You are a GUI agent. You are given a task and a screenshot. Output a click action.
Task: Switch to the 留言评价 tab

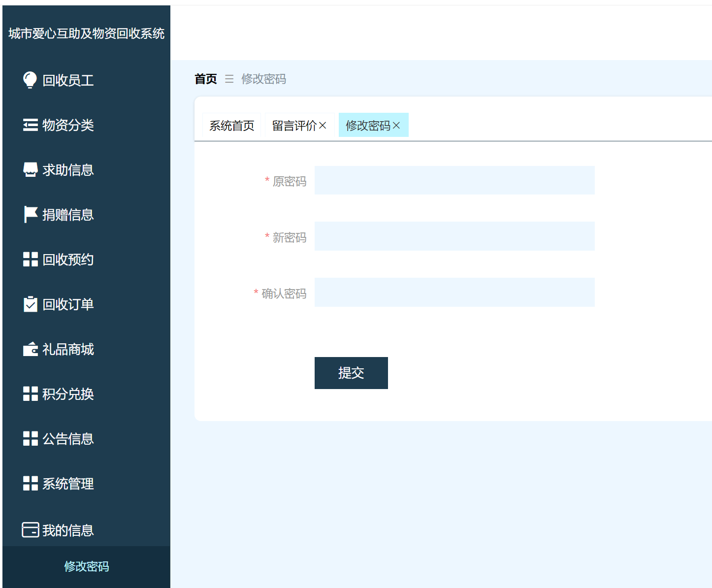[x=294, y=125]
